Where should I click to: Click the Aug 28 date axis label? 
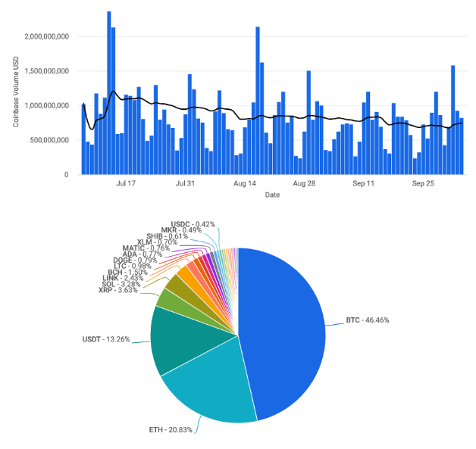(304, 183)
